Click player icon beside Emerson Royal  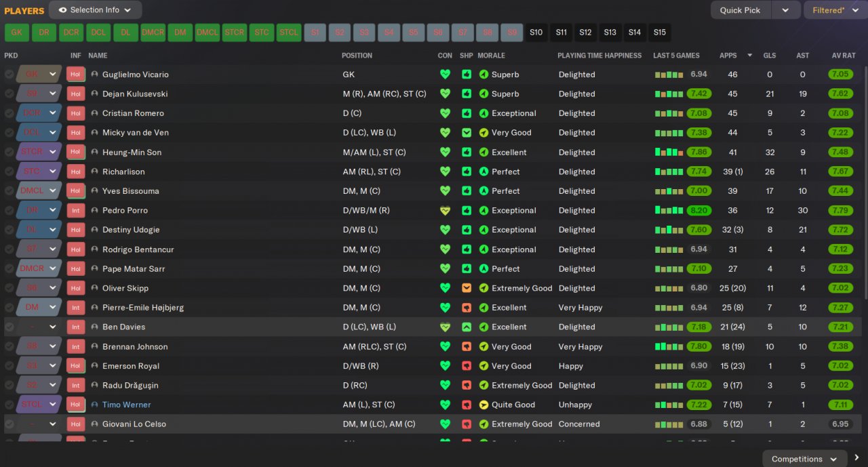(94, 366)
